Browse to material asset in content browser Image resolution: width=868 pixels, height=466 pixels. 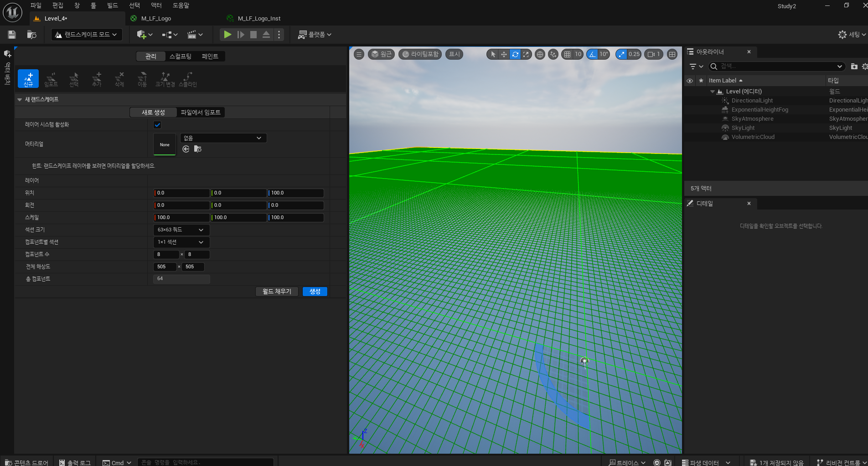(x=197, y=149)
